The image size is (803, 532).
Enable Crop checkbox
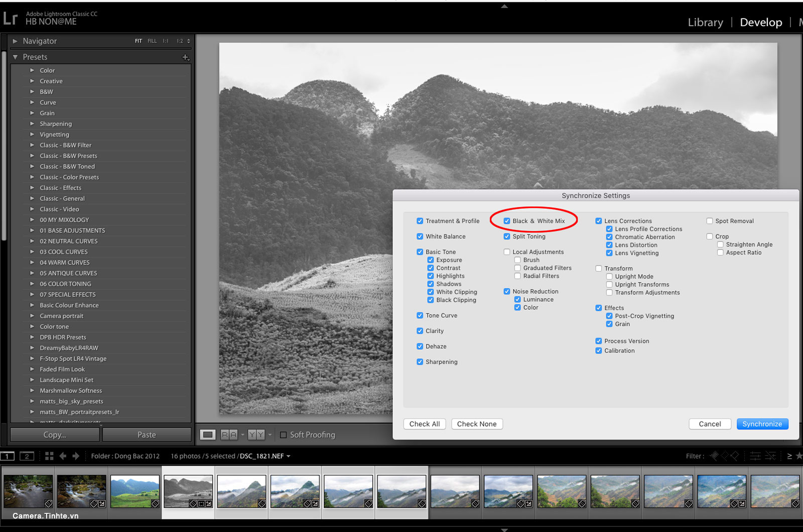[x=710, y=236]
